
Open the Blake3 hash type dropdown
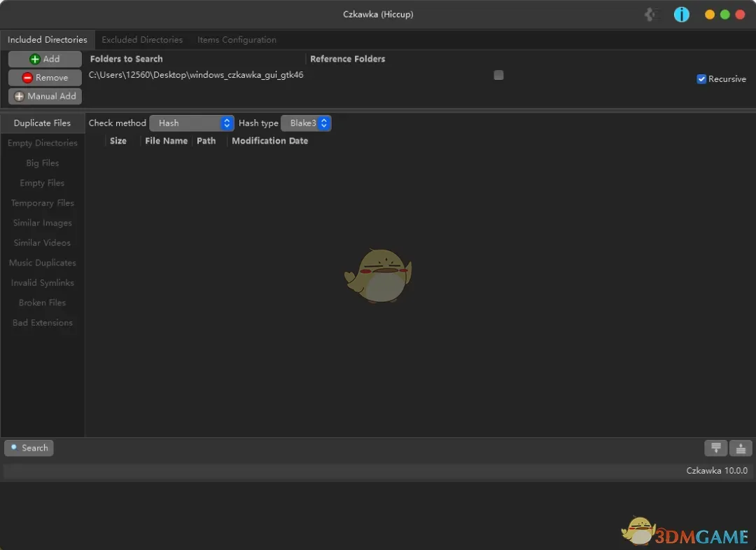pos(306,123)
